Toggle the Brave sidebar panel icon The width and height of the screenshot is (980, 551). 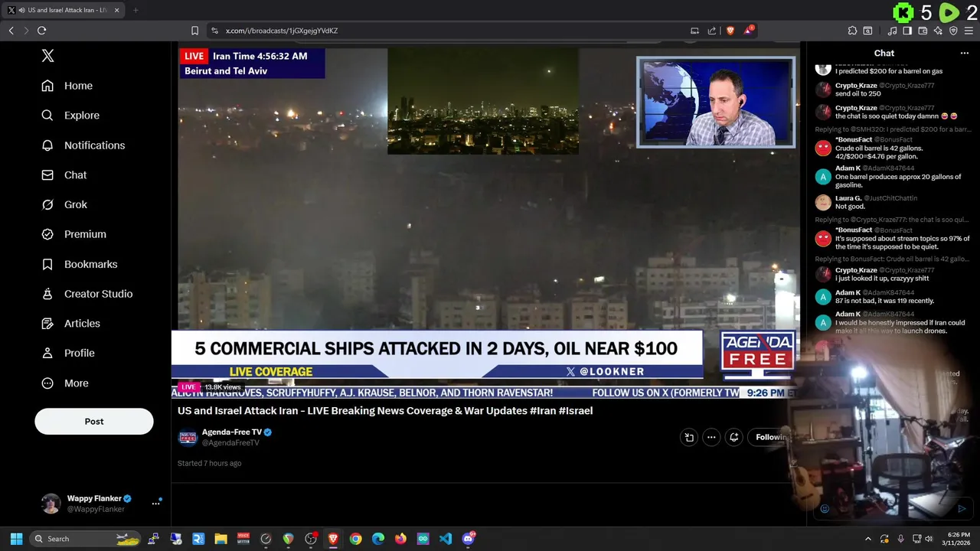(907, 31)
